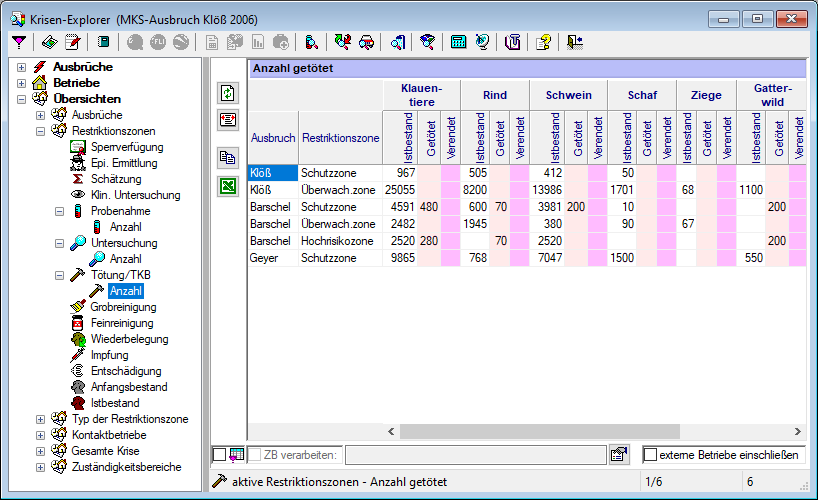
Task: Open the help question mark icon
Action: pos(544,42)
